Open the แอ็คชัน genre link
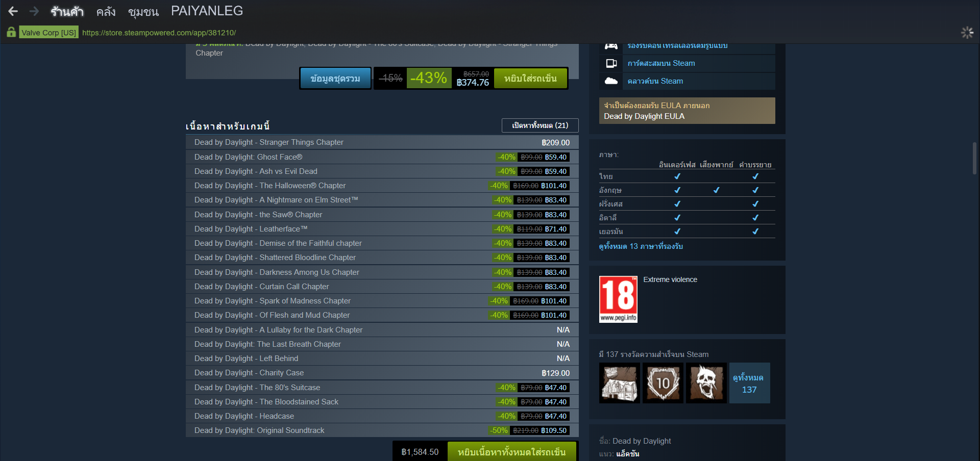 coord(628,454)
